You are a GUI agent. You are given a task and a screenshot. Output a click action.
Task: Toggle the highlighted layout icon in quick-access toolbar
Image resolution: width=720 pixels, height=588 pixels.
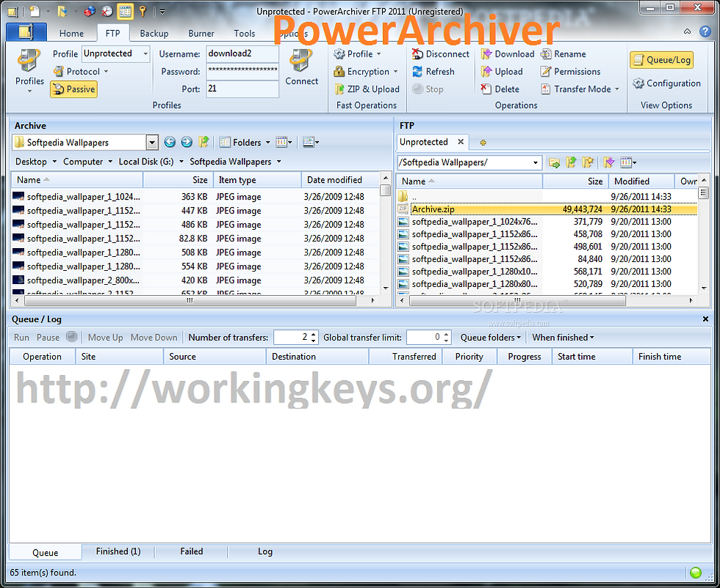tap(126, 11)
